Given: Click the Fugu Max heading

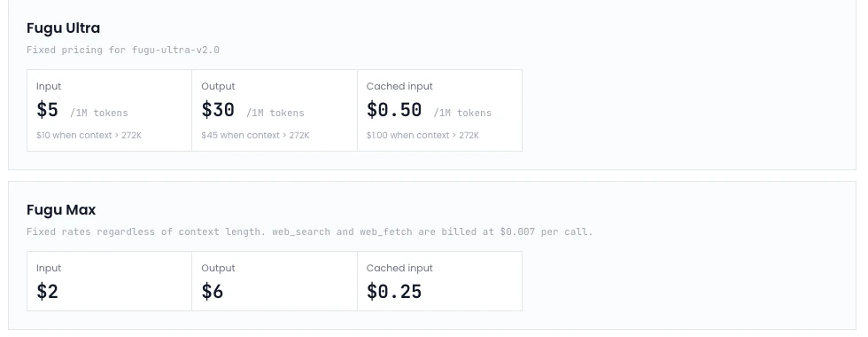Looking at the screenshot, I should click(x=61, y=210).
